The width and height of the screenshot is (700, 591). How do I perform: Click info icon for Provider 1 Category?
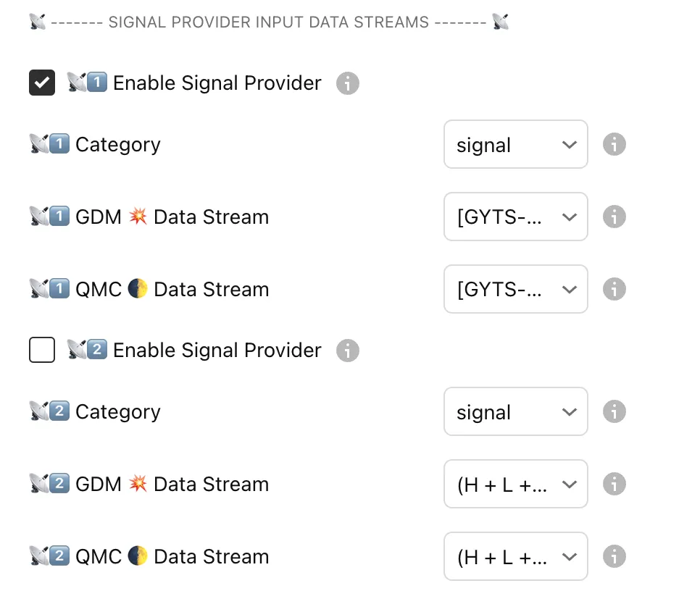[614, 144]
